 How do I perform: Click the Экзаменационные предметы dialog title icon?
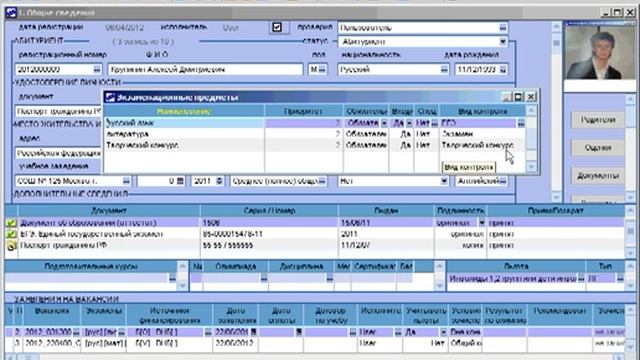pyautogui.click(x=110, y=97)
